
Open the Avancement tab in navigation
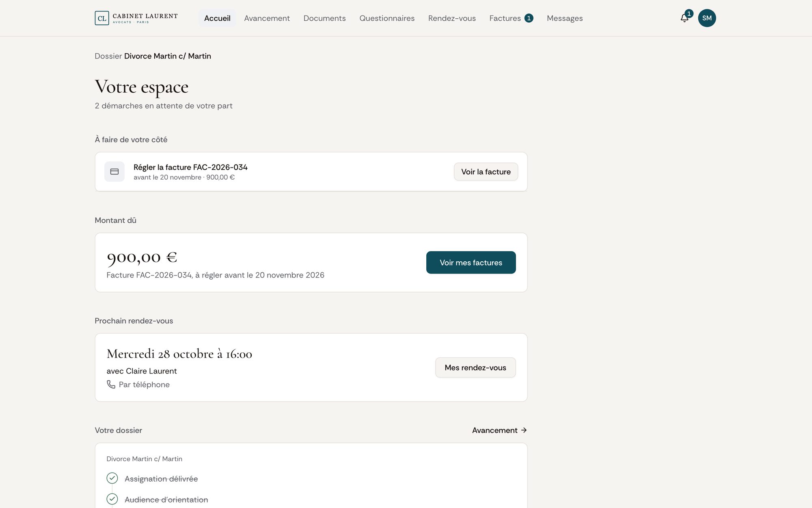click(x=267, y=18)
